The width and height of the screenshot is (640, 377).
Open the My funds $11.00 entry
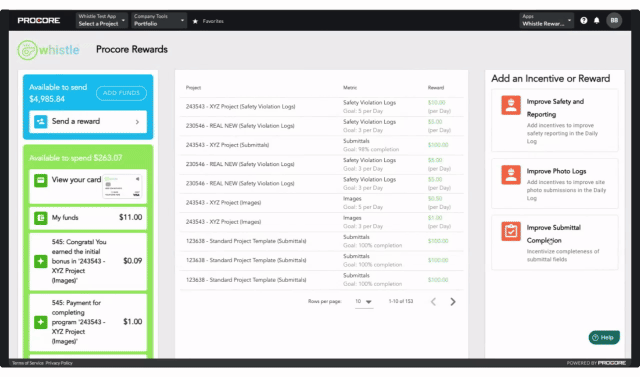pyautogui.click(x=88, y=218)
